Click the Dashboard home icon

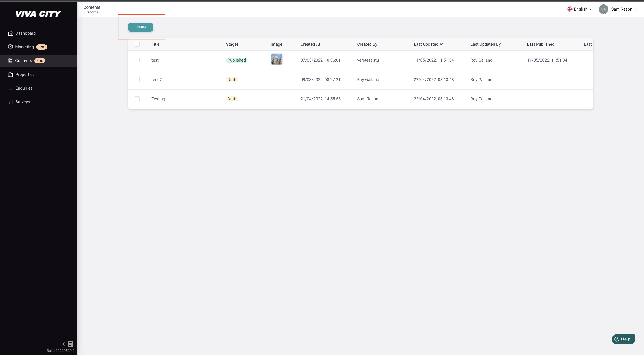pos(11,33)
